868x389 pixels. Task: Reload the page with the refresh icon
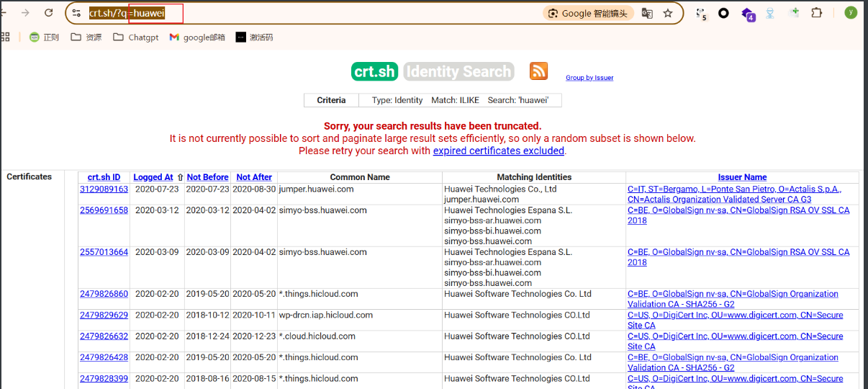(49, 13)
